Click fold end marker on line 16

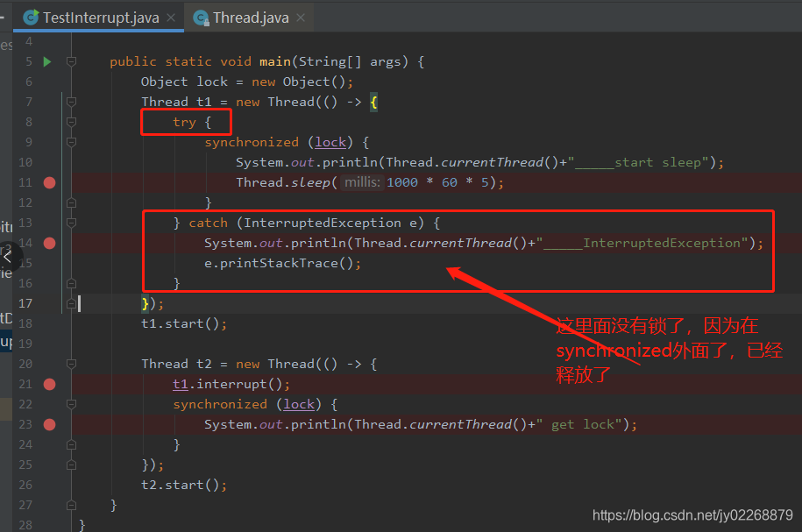pyautogui.click(x=72, y=283)
